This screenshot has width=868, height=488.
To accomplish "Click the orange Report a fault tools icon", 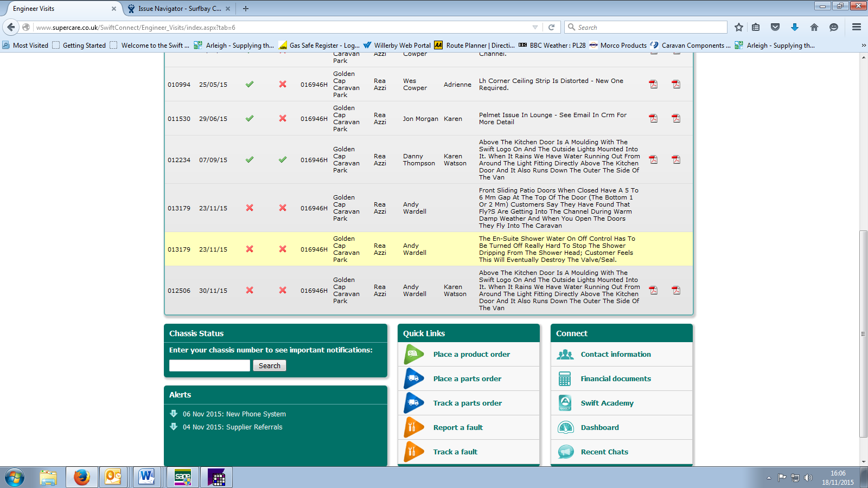I will 414,427.
